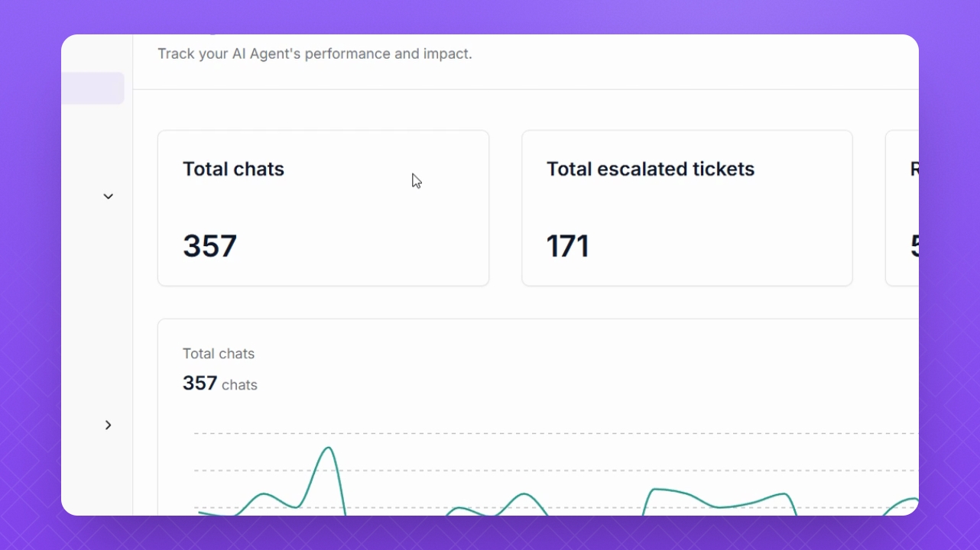Click the "Total chats" card heading
The width and height of the screenshot is (980, 550).
click(233, 169)
